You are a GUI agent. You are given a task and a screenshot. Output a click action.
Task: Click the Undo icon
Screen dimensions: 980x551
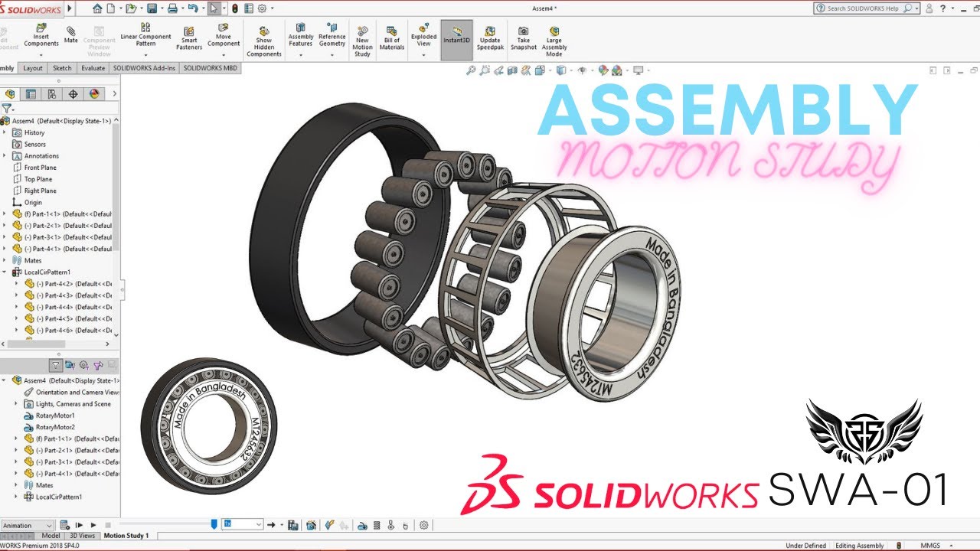click(x=193, y=8)
